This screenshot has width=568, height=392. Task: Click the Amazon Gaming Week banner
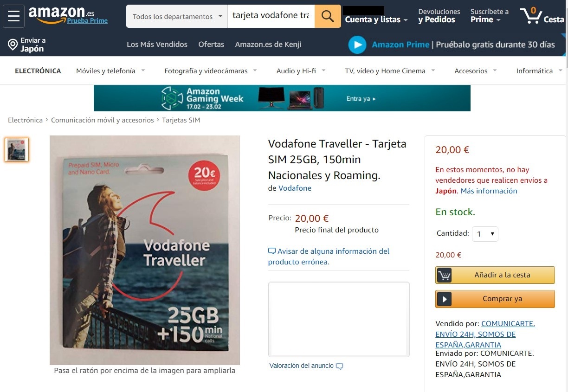pyautogui.click(x=282, y=98)
